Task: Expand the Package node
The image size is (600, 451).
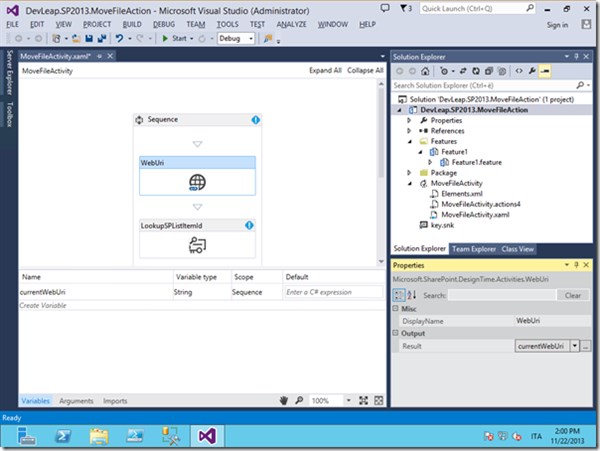Action: 409,173
